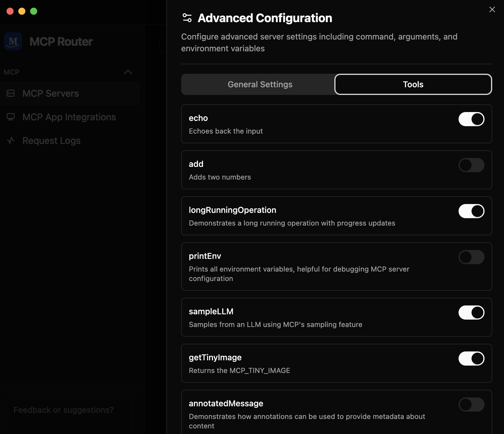Turn on the annotatedMessage toggle
Screen dimensions: 504x434
(x=471, y=405)
